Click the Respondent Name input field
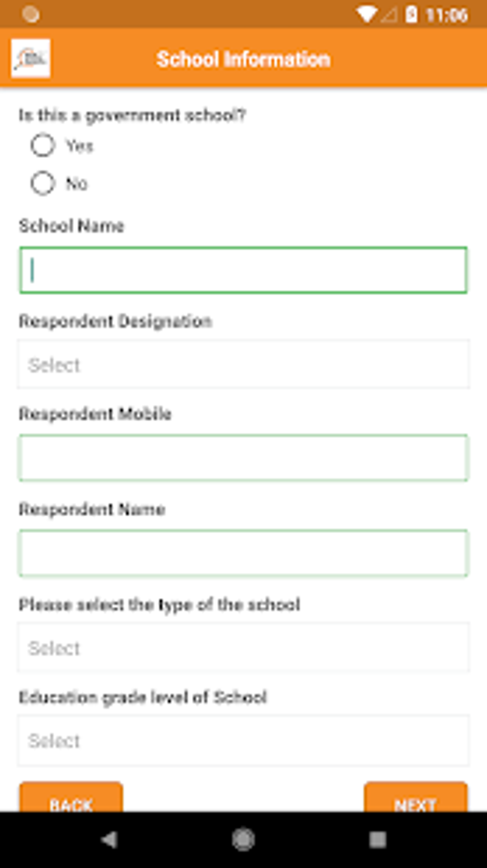Image resolution: width=487 pixels, height=868 pixels. [x=243, y=553]
